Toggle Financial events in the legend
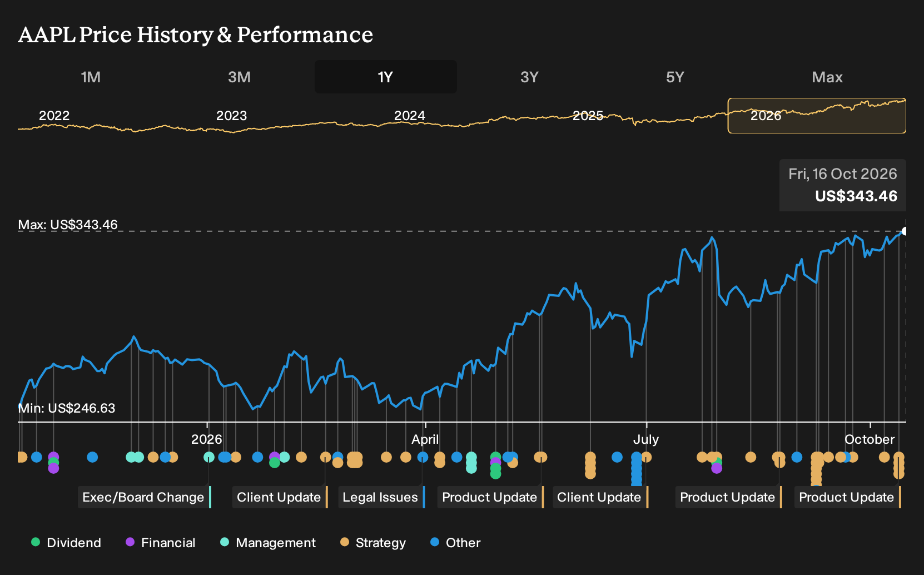 click(161, 543)
